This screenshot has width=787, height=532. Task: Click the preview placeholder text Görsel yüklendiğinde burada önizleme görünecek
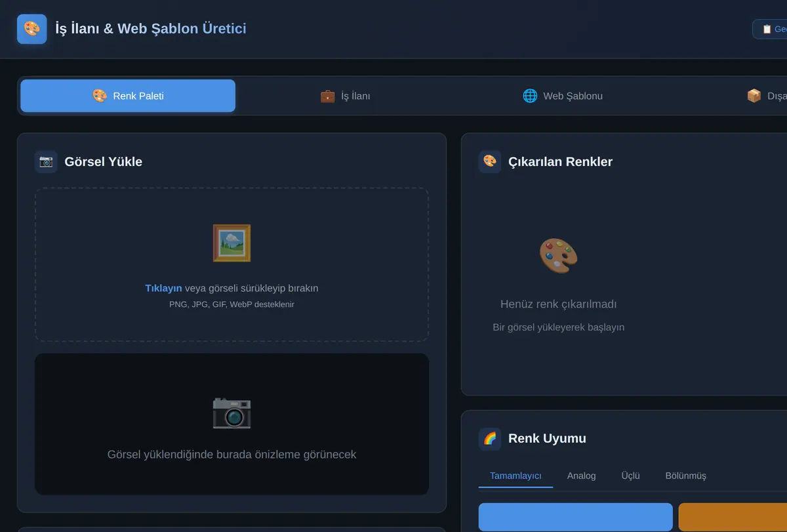232,454
